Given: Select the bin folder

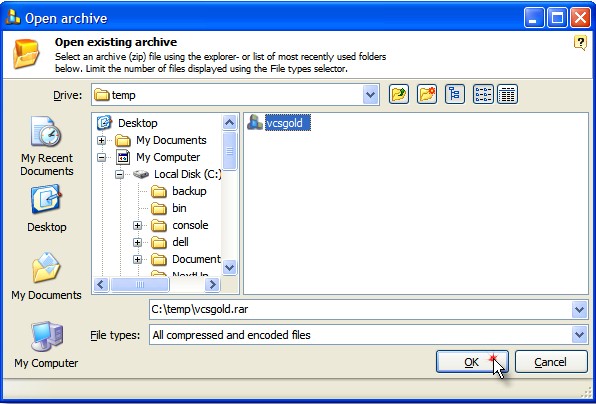Looking at the screenshot, I should click(179, 208).
